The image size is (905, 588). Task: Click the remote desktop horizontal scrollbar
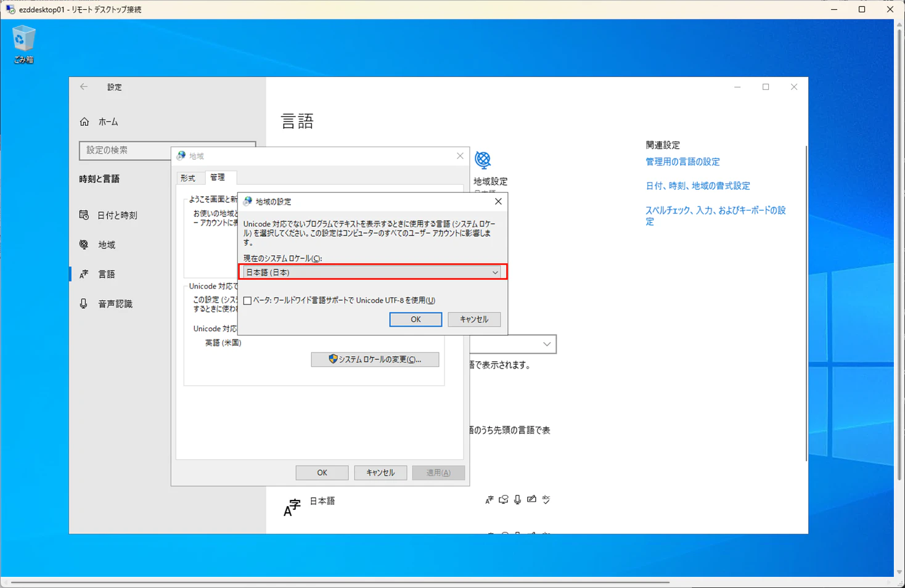coord(340,582)
